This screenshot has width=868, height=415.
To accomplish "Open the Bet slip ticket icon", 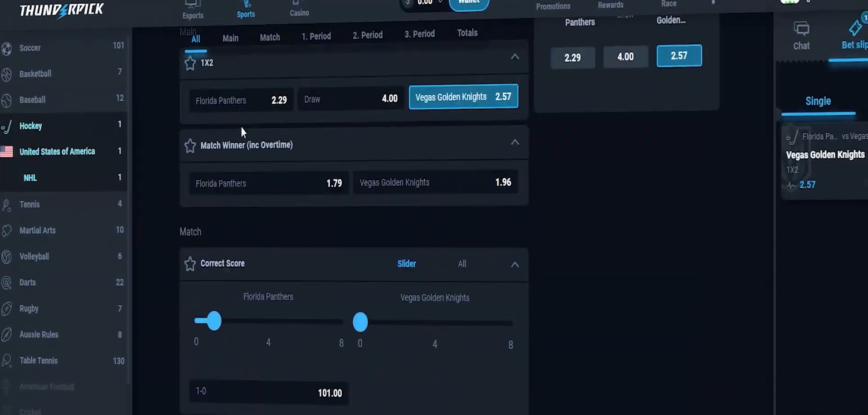I will tap(855, 28).
